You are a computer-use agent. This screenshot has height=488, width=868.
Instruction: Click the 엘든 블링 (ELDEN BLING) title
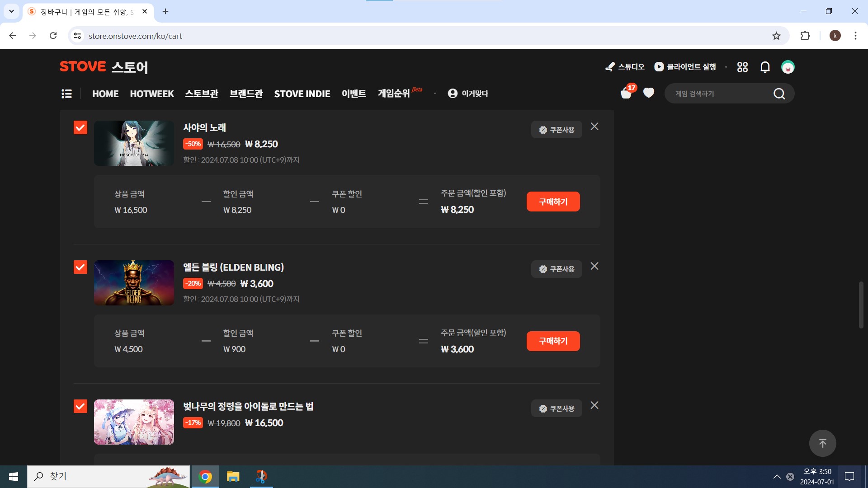(x=233, y=267)
